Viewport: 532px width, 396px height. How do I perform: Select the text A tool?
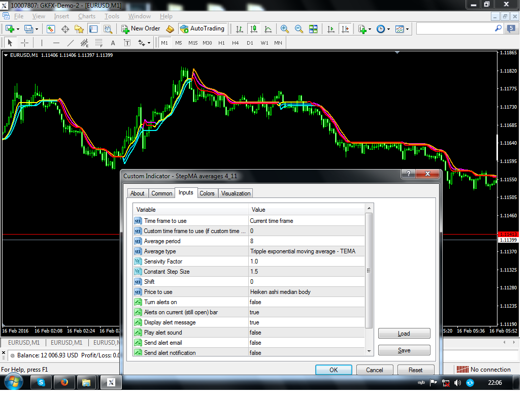113,43
